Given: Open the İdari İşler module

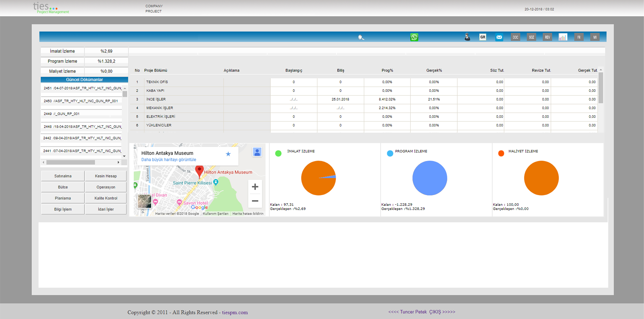Looking at the screenshot, I should point(106,209).
